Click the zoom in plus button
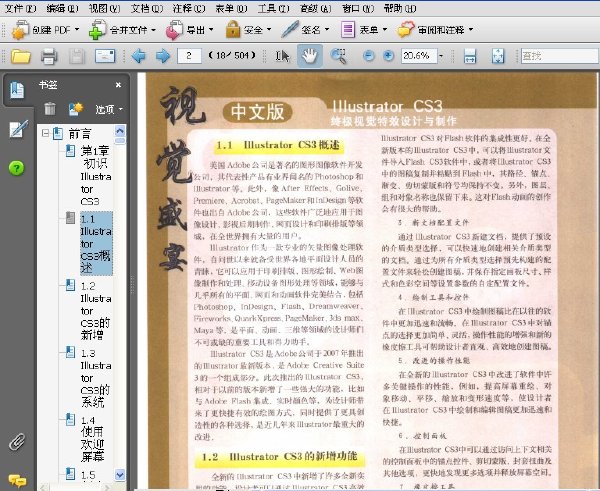The width and height of the screenshot is (600, 491). 388,56
